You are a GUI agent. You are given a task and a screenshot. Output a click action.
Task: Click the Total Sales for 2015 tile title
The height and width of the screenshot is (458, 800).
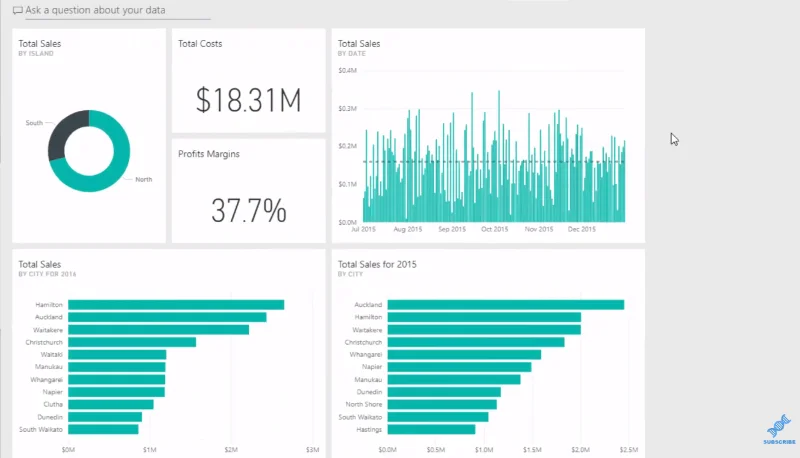point(377,264)
